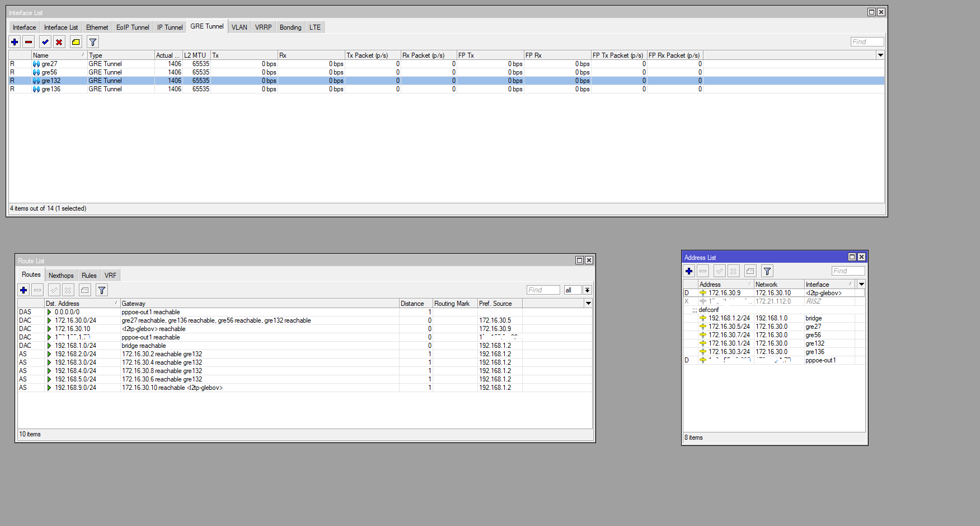
Task: Select address 172.16.30.5/24 on gre27
Action: pos(774,327)
